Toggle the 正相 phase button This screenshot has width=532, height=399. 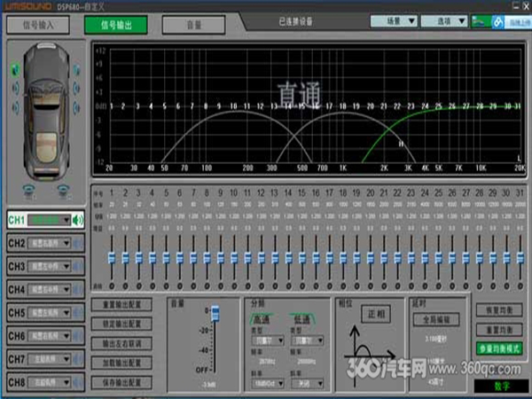pyautogui.click(x=374, y=314)
